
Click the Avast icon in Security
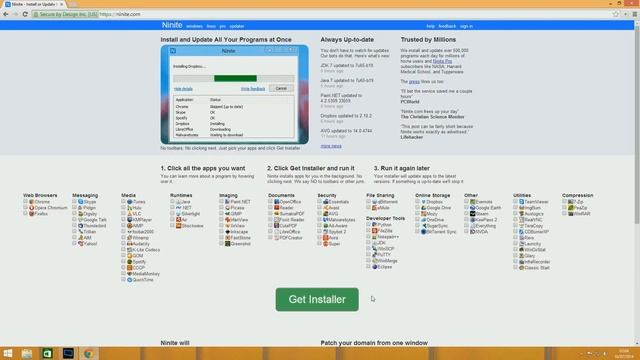point(326,208)
